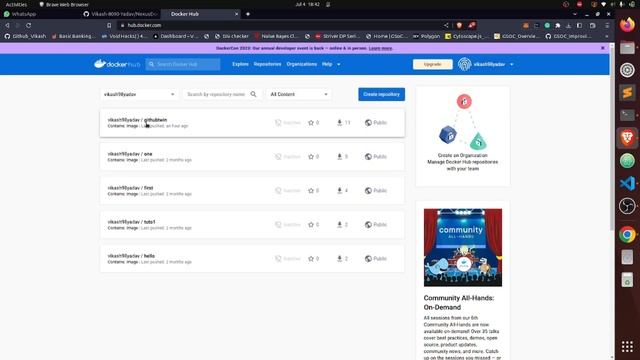The width and height of the screenshot is (640, 360).
Task: Launch OBS Studio from the dock
Action: 627,206
